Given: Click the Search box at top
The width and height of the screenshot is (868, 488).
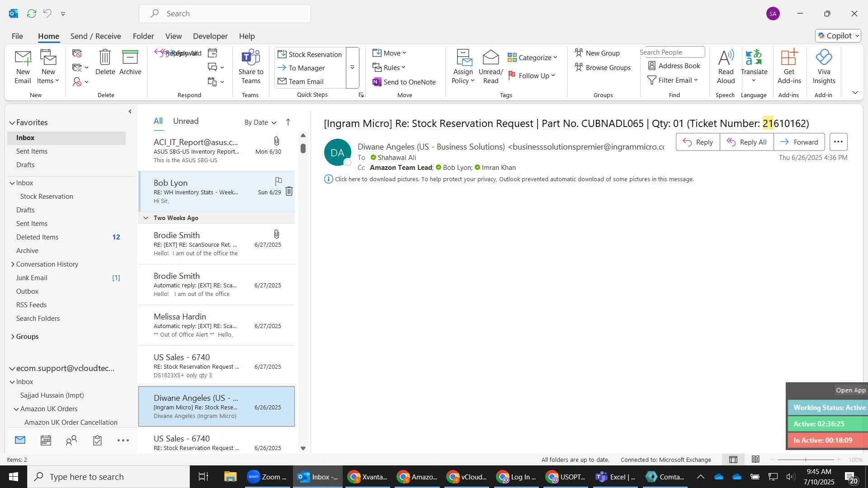Looking at the screenshot, I should [225, 14].
